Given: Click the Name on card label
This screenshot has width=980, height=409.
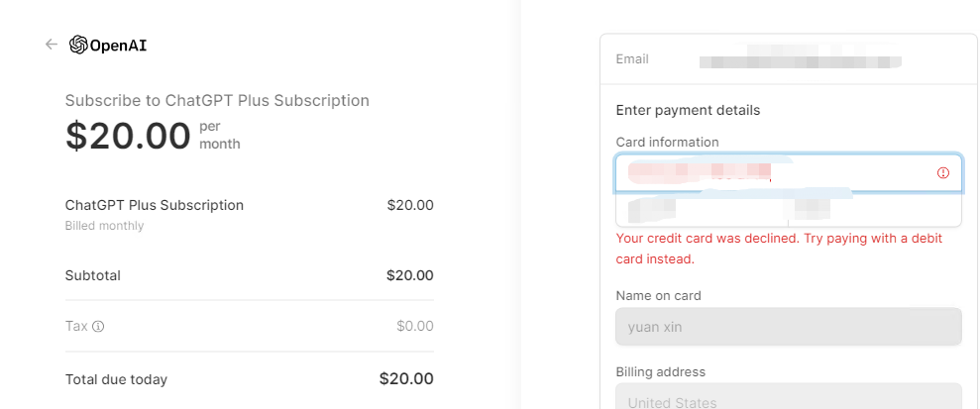Looking at the screenshot, I should tap(658, 295).
